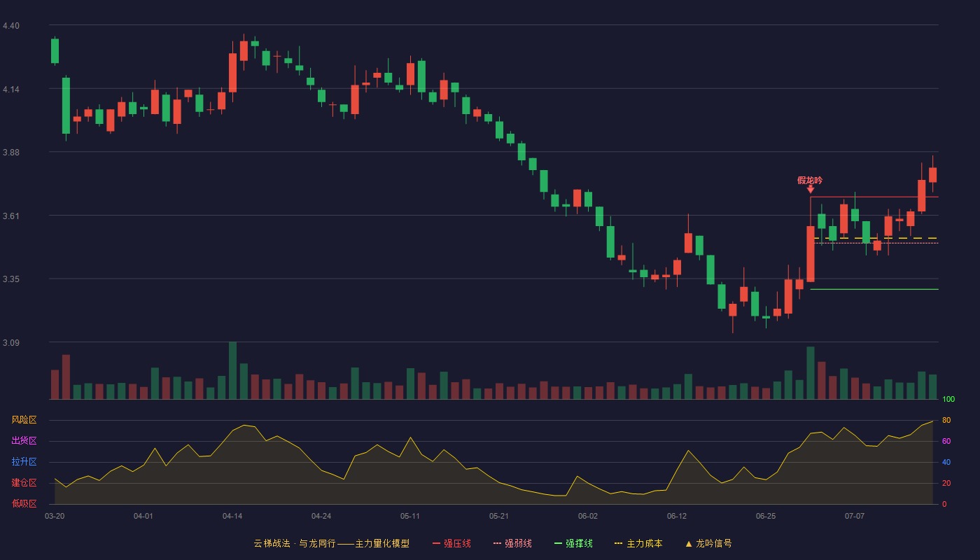The height and width of the screenshot is (560, 980).
Task: Click the 3.88 price axis label
Action: click(11, 153)
